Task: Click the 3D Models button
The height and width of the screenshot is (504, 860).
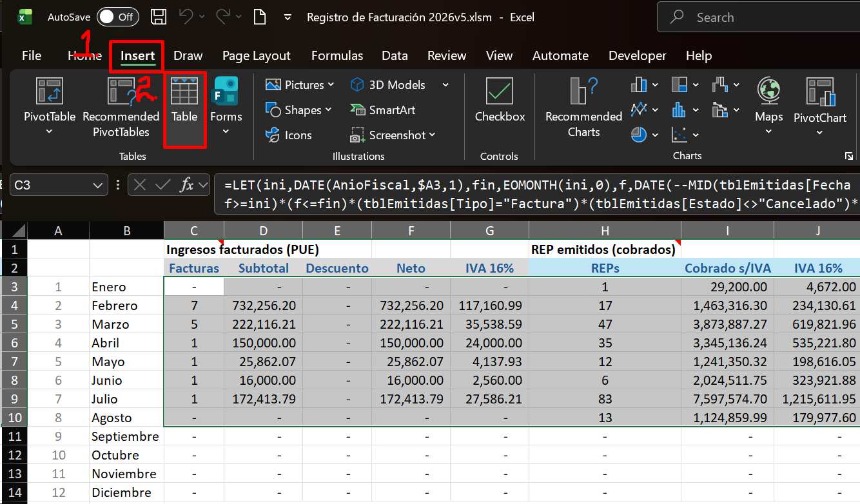Action: pos(388,85)
